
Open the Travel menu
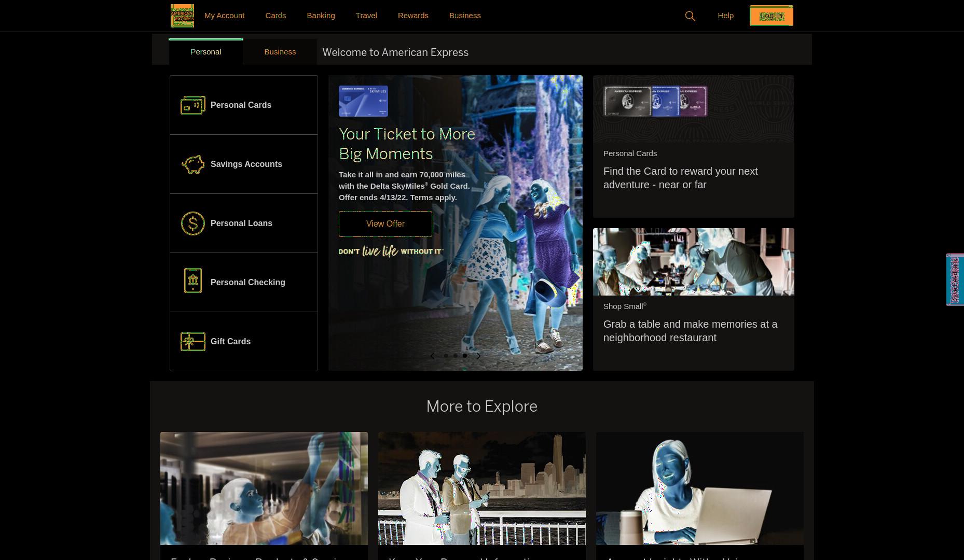[366, 16]
